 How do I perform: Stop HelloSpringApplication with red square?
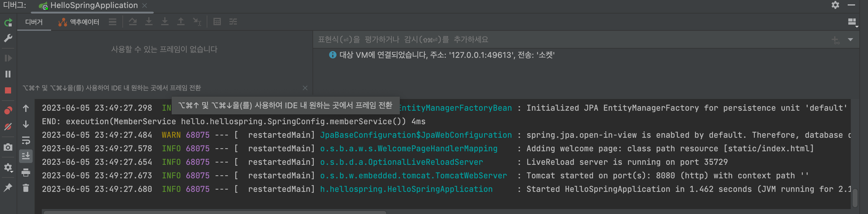tap(8, 90)
